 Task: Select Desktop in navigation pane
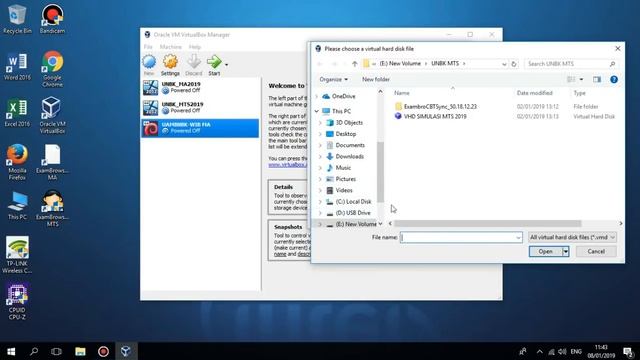(x=345, y=134)
